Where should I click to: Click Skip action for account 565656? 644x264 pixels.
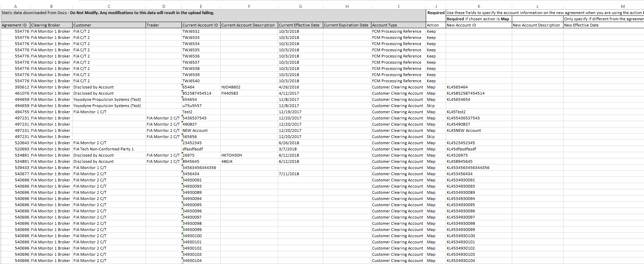[436, 137]
